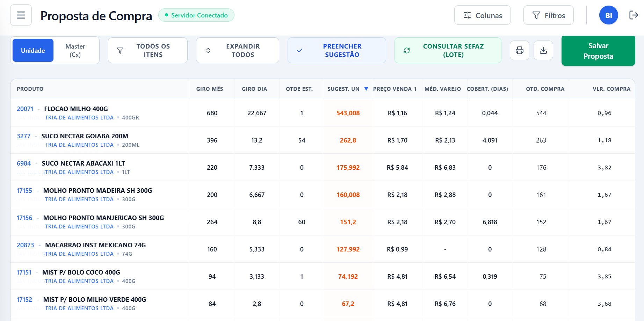Sort by Cobert. (Dias) header

(487, 89)
